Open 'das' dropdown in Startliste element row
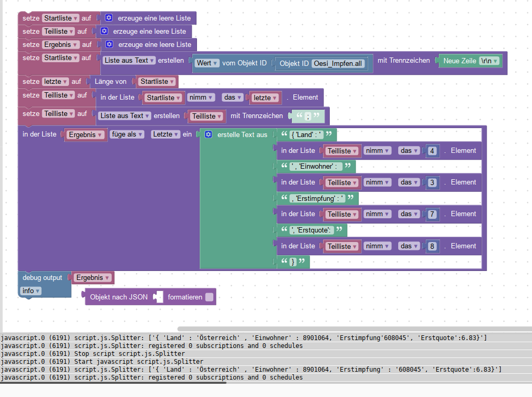 [232, 98]
